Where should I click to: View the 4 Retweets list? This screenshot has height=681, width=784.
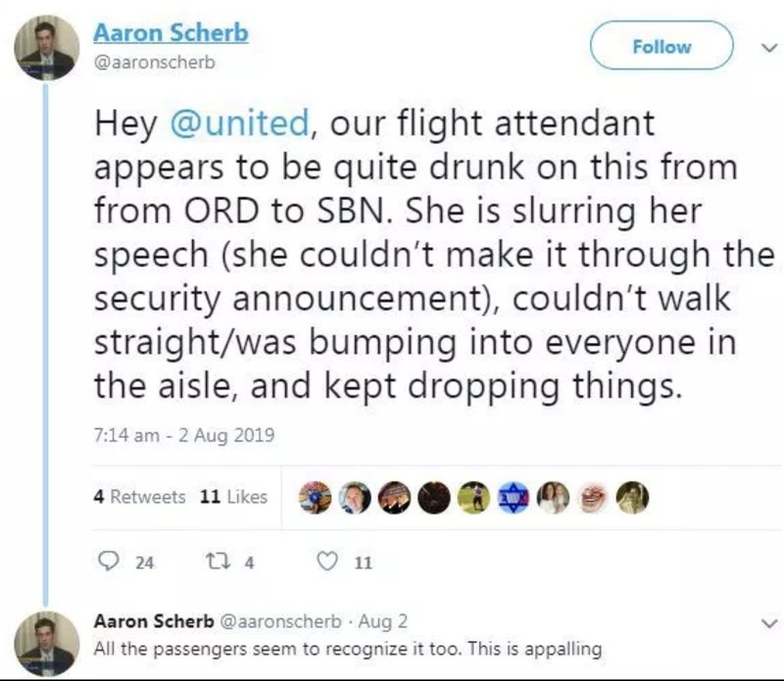139,497
